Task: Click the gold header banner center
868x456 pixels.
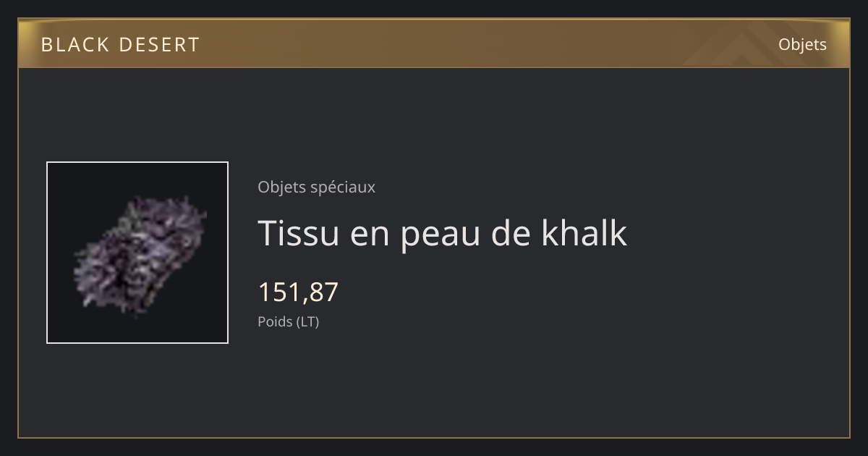Action: [x=434, y=44]
